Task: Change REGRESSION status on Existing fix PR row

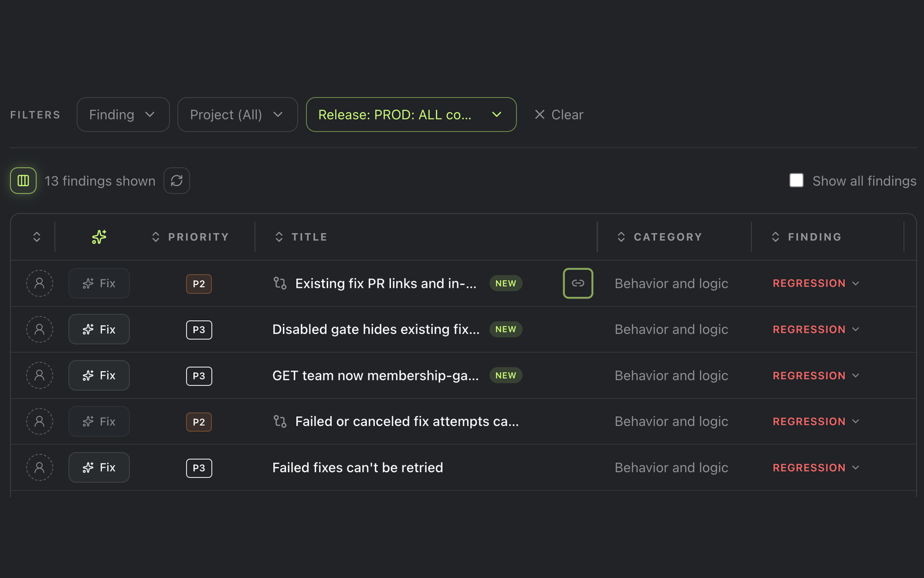Action: click(816, 283)
